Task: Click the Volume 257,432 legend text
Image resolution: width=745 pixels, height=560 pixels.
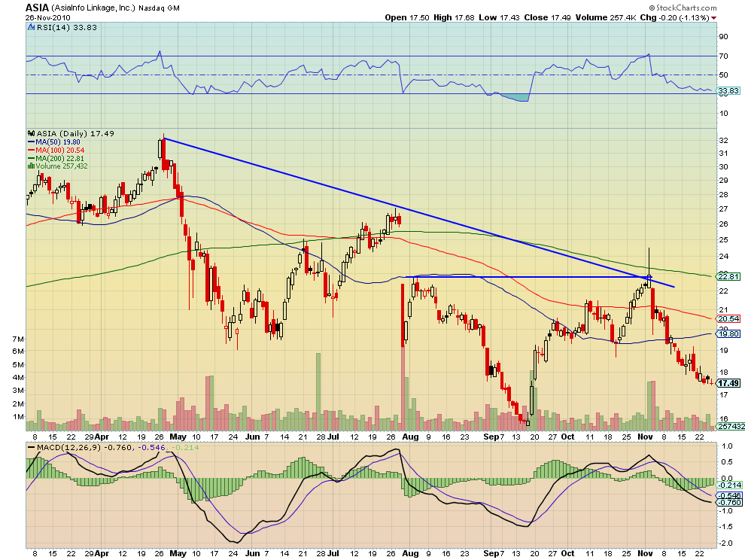Action: click(62, 166)
